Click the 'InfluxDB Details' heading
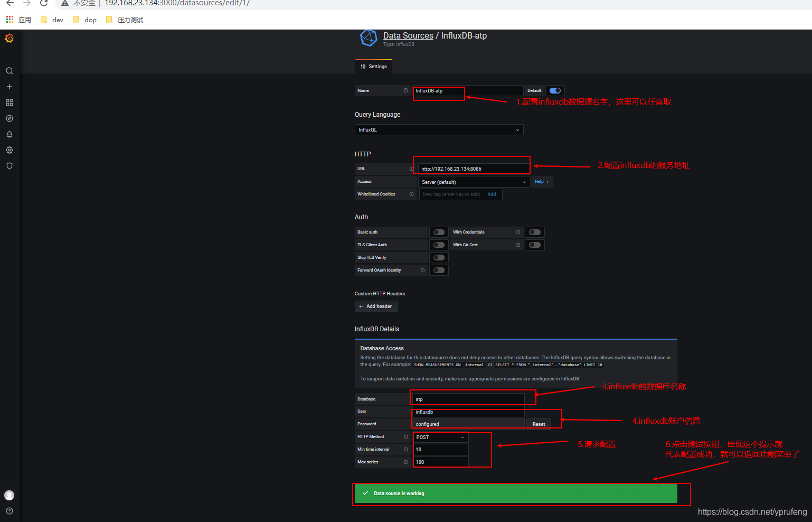This screenshot has width=812, height=522. point(376,329)
